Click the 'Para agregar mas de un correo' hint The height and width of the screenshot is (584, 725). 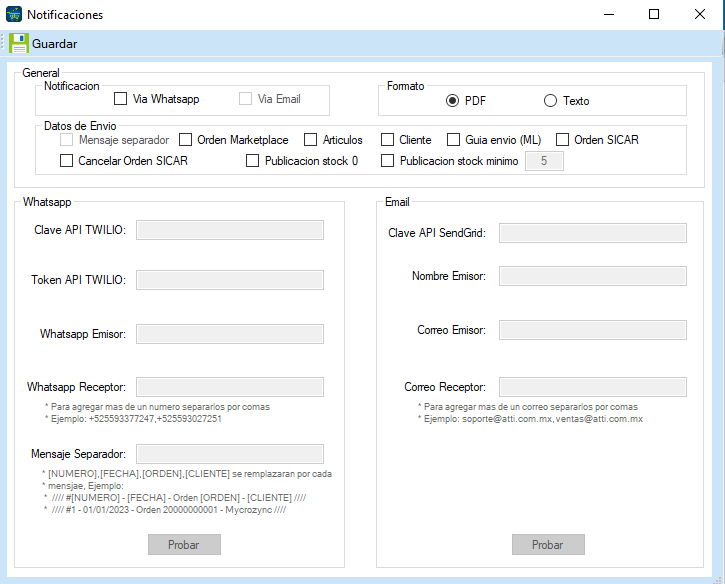click(x=528, y=407)
